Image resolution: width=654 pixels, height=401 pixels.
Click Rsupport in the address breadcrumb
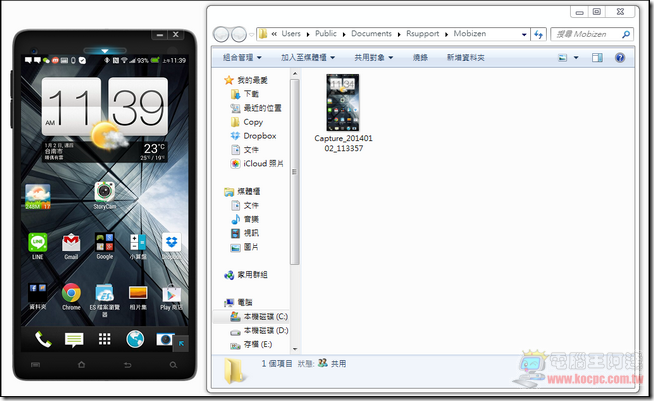click(x=423, y=34)
